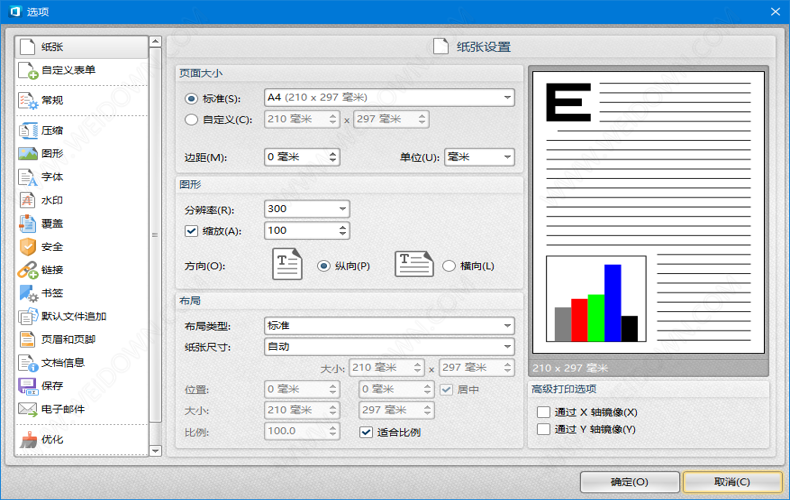The width and height of the screenshot is (790, 500).
Task: Click the 缩放 value 100 spinner arrows
Action: point(343,231)
